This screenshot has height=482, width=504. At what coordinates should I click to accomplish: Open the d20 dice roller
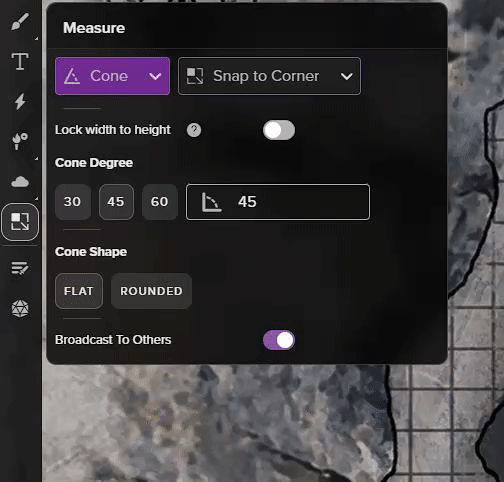coord(20,308)
